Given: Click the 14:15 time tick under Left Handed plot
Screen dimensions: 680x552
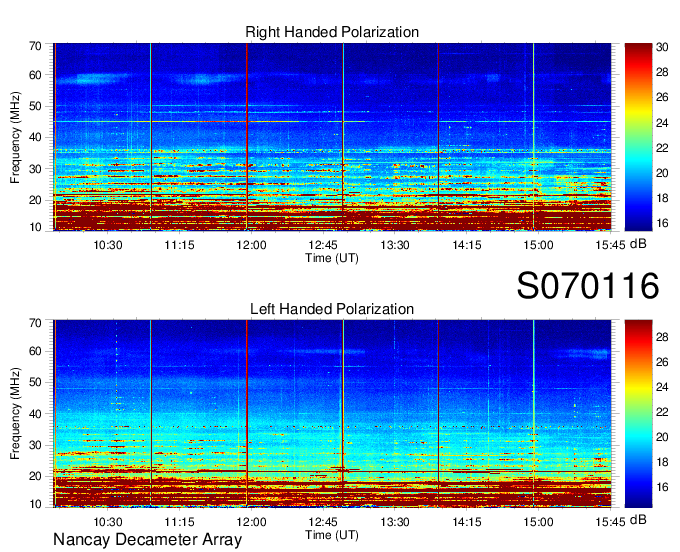Looking at the screenshot, I should (x=467, y=522).
